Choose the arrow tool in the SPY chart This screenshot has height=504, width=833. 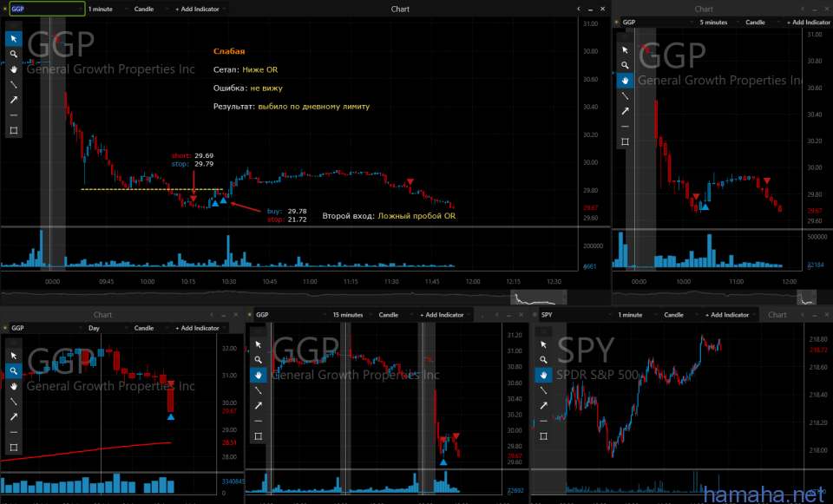(x=543, y=406)
